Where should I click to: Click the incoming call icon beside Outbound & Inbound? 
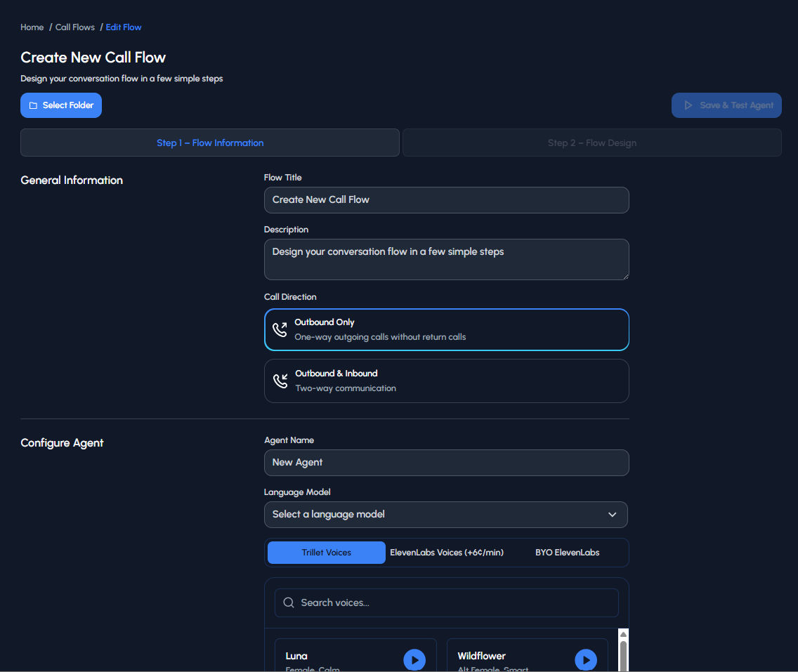(280, 379)
